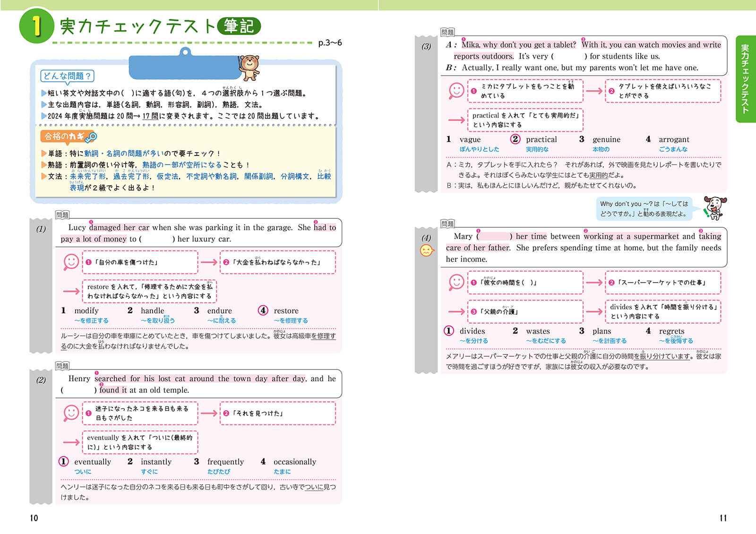
Task: Click hint box 「大金を払わねばならなかった」
Action: tap(277, 262)
